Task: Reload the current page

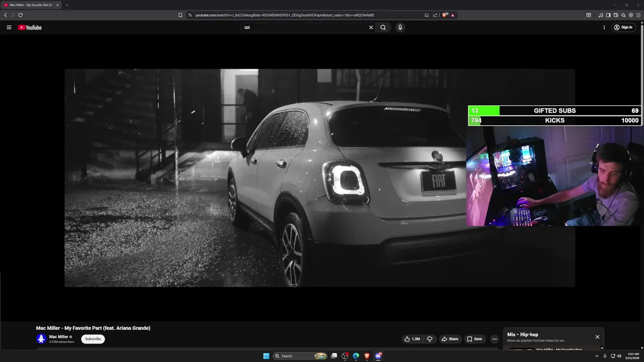Action: coord(21,15)
